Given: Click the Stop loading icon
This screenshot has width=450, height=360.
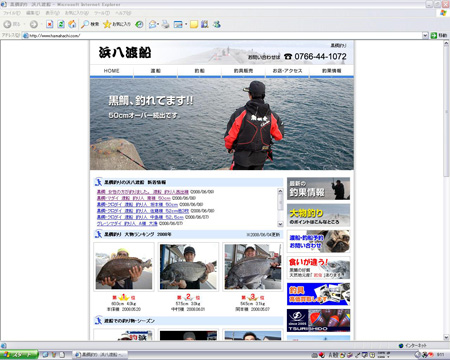Looking at the screenshot, I should pyautogui.click(x=50, y=24).
